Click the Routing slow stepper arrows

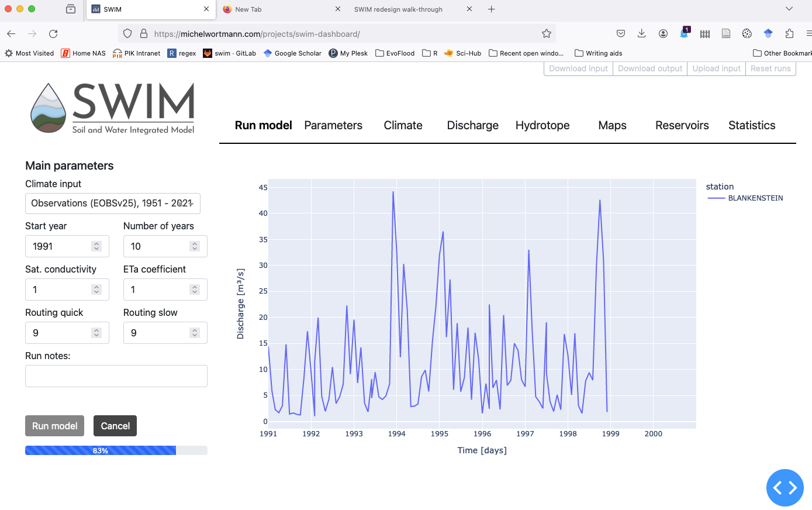[x=195, y=333]
